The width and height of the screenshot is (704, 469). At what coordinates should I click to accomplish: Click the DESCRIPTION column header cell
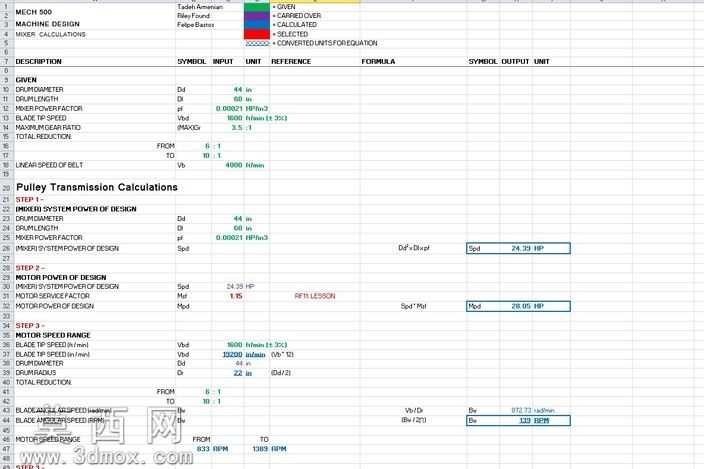(39, 61)
